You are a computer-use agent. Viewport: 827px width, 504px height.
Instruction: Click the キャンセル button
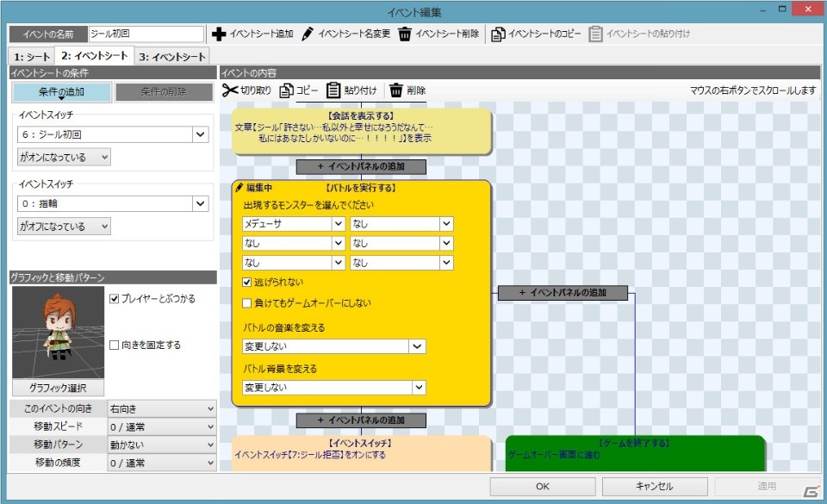(x=655, y=487)
